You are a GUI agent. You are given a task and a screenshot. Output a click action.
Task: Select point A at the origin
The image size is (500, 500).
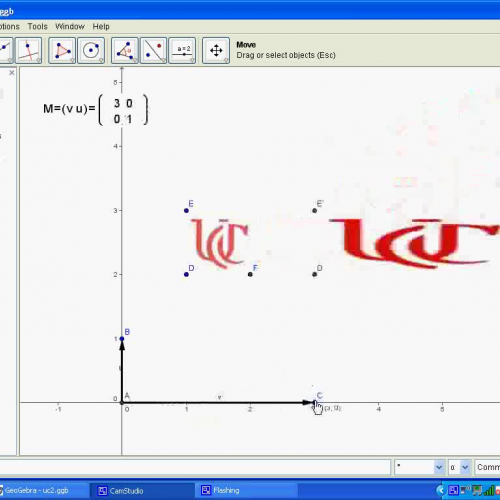click(122, 403)
